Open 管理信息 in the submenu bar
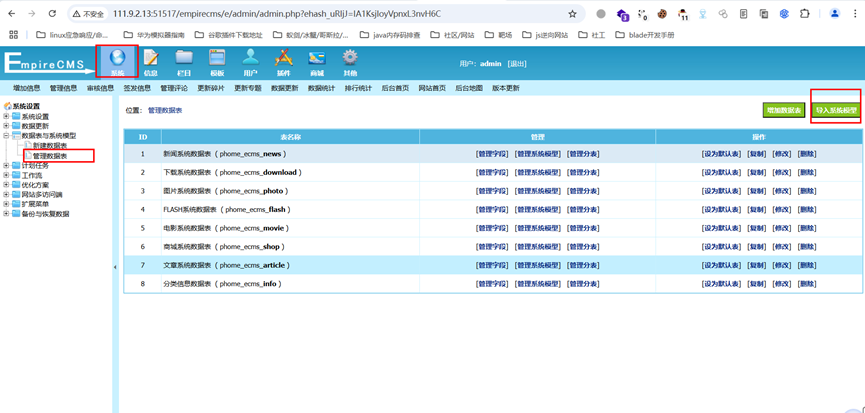Screen dimensions: 865x413 63,88
